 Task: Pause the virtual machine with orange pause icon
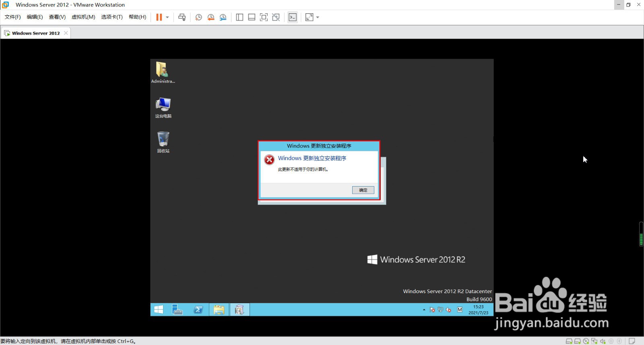(x=159, y=17)
